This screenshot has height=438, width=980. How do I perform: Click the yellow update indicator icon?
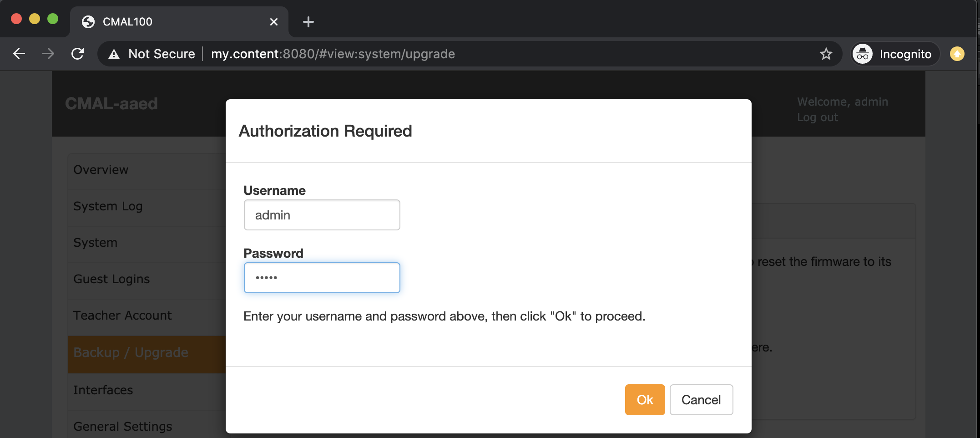pos(957,54)
